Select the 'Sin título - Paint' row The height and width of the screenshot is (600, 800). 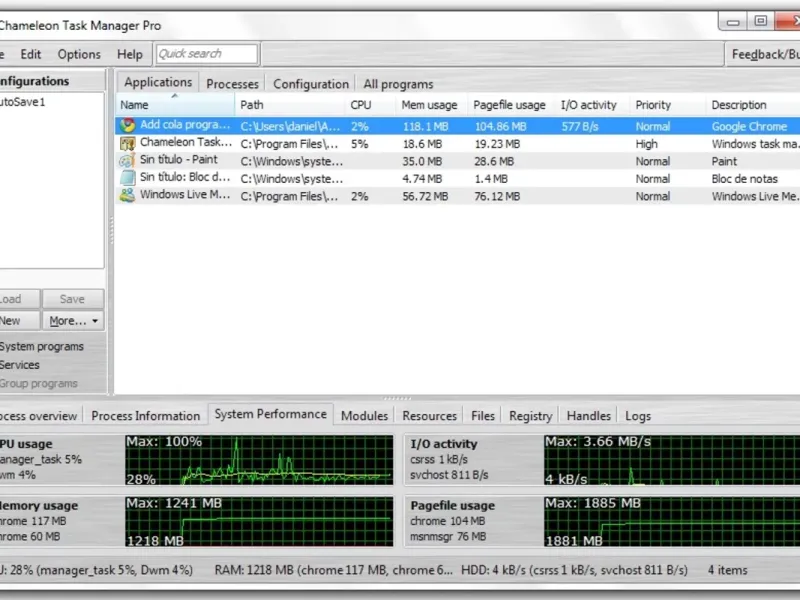tap(458, 161)
